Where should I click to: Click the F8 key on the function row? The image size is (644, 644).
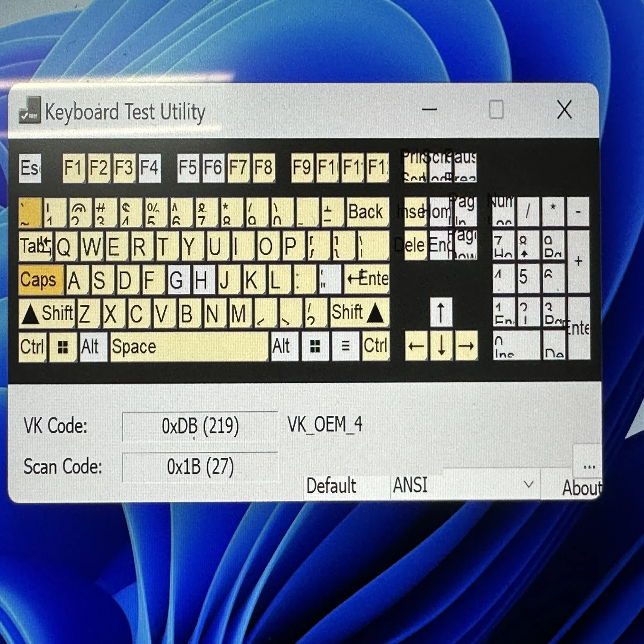pos(264,168)
